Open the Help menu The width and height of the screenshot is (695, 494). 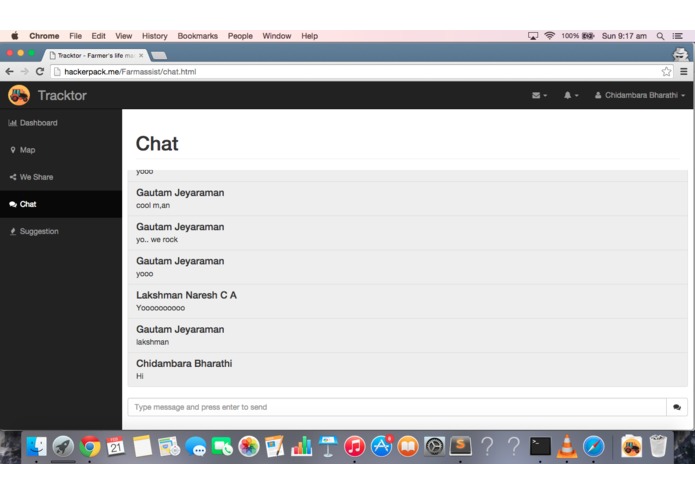click(309, 36)
